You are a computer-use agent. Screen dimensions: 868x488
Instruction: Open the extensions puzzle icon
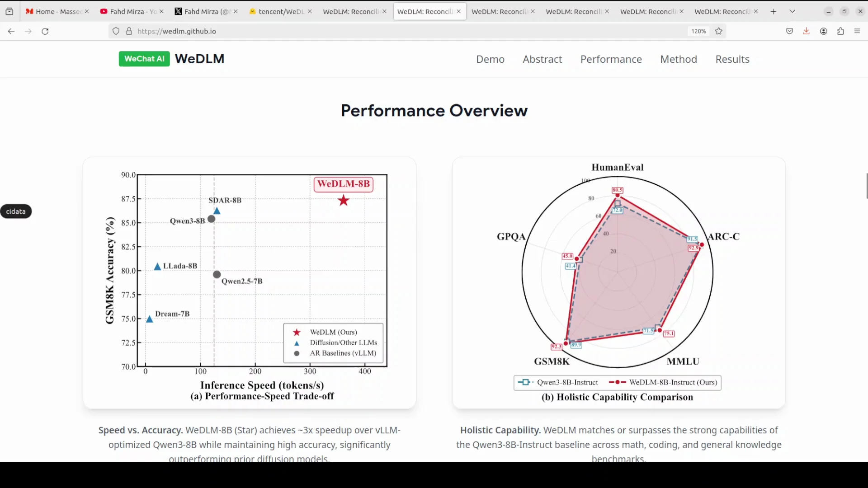(840, 31)
